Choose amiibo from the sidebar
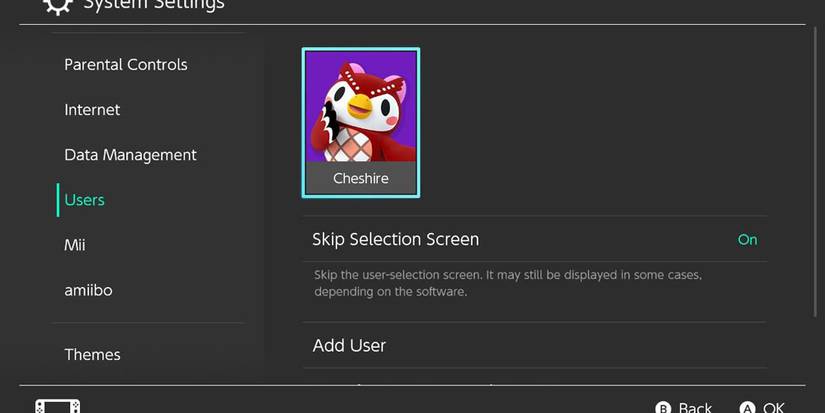825x413 pixels. 86,290
